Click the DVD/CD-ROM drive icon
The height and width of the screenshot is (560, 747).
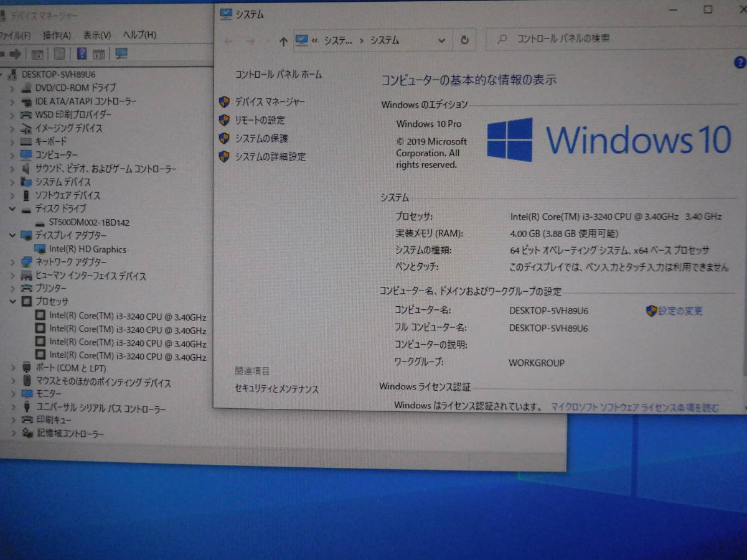[26, 88]
